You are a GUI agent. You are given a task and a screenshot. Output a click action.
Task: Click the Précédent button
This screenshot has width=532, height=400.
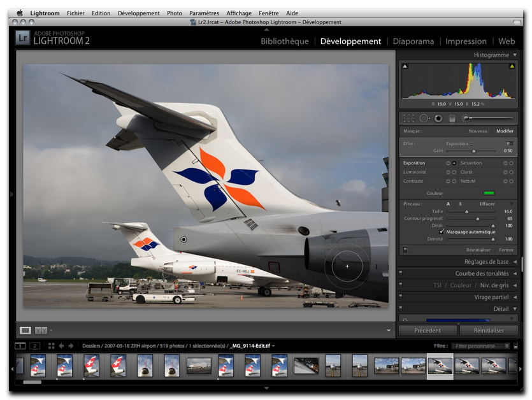click(x=428, y=331)
